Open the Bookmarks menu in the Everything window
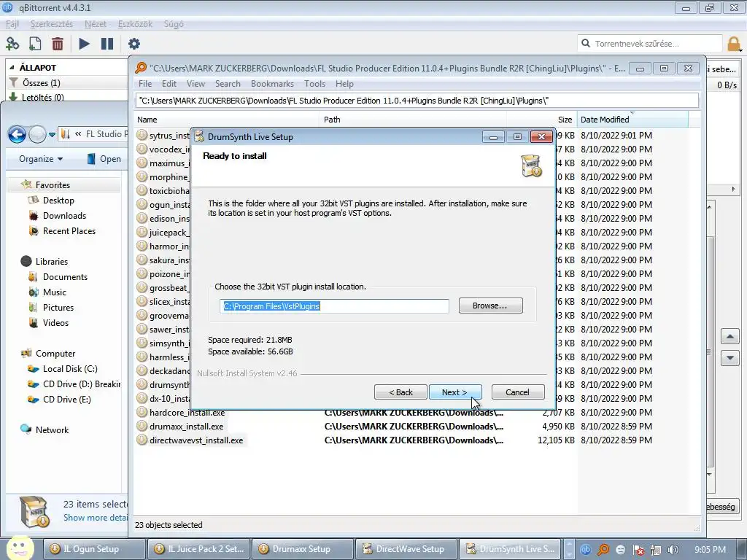Viewport: 747px width, 560px height. 272,84
